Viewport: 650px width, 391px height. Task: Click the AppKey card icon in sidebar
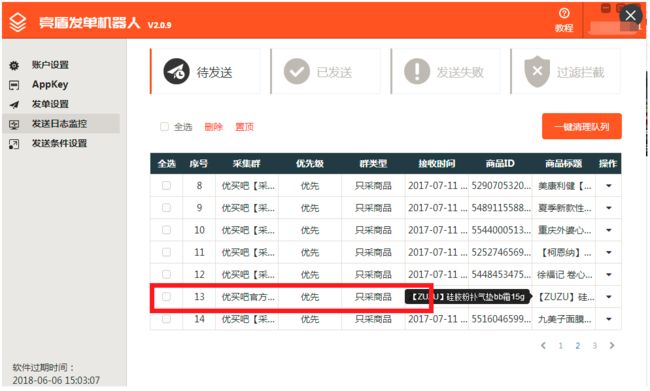coord(14,85)
